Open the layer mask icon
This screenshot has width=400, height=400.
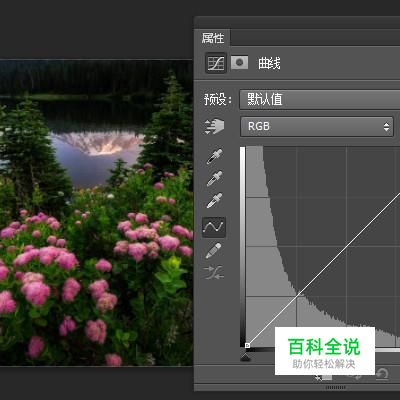239,62
